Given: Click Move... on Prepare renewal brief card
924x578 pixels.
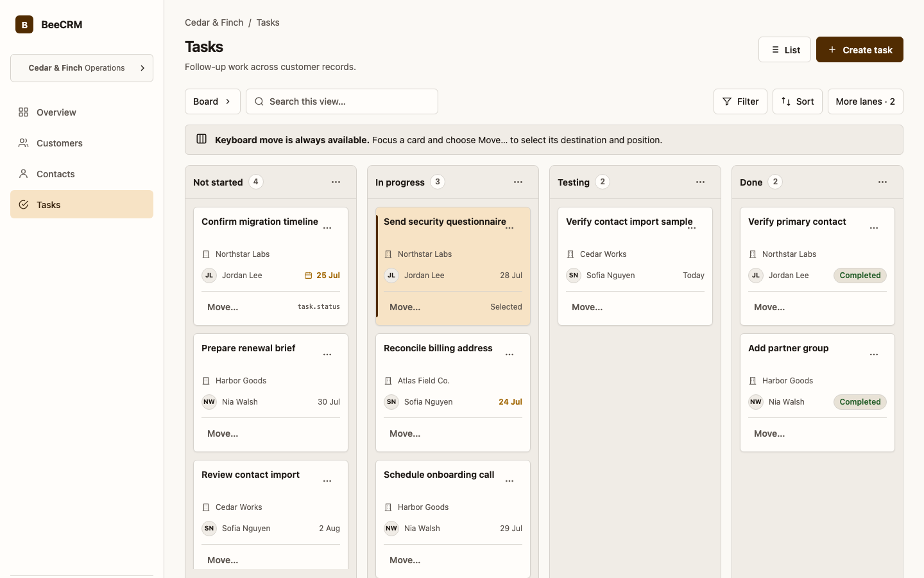Looking at the screenshot, I should pyautogui.click(x=223, y=433).
